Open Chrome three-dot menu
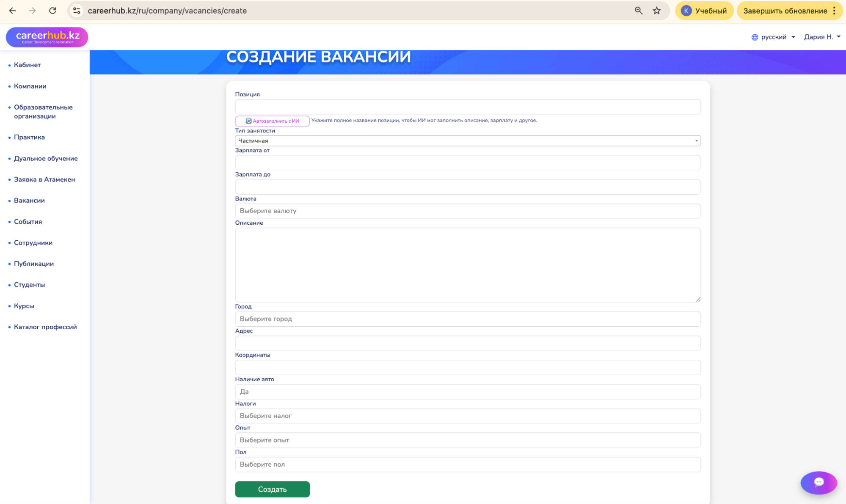 click(834, 11)
